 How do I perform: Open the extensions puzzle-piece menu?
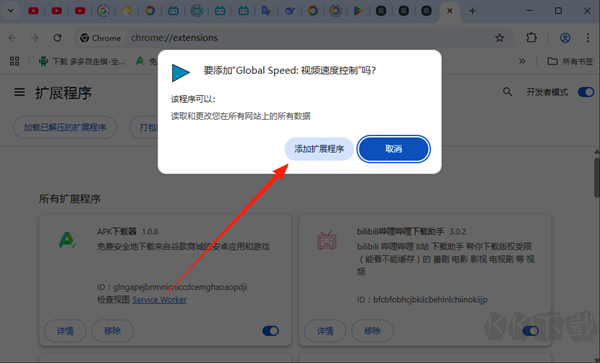pyautogui.click(x=531, y=38)
